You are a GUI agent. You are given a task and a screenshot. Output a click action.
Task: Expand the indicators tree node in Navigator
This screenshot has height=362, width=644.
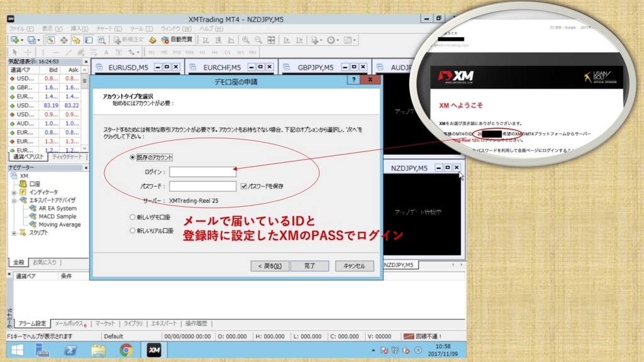14,192
